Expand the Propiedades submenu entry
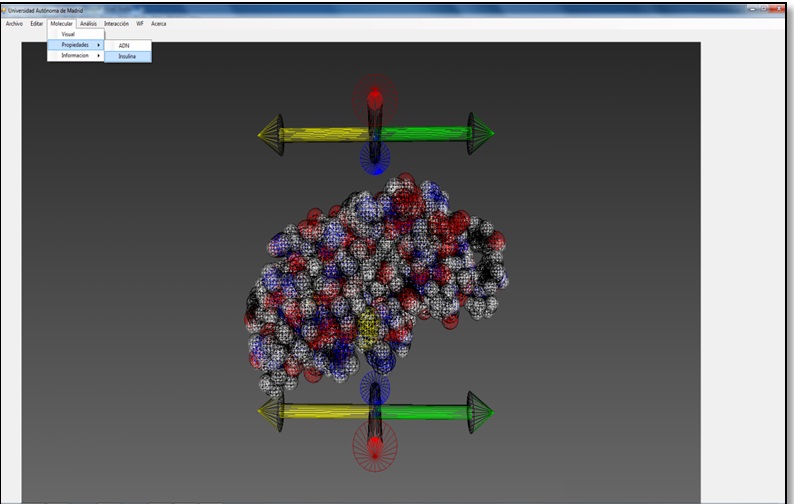This screenshot has width=794, height=504. click(x=76, y=45)
